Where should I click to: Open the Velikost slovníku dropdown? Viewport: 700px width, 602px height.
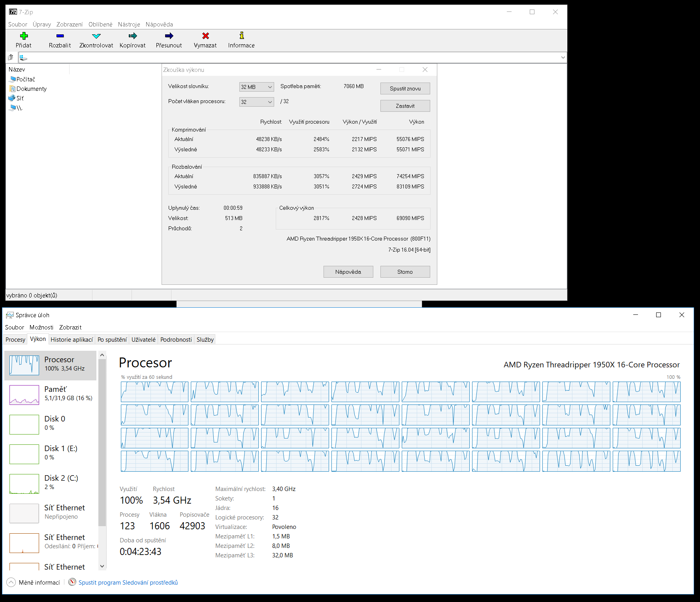(256, 87)
